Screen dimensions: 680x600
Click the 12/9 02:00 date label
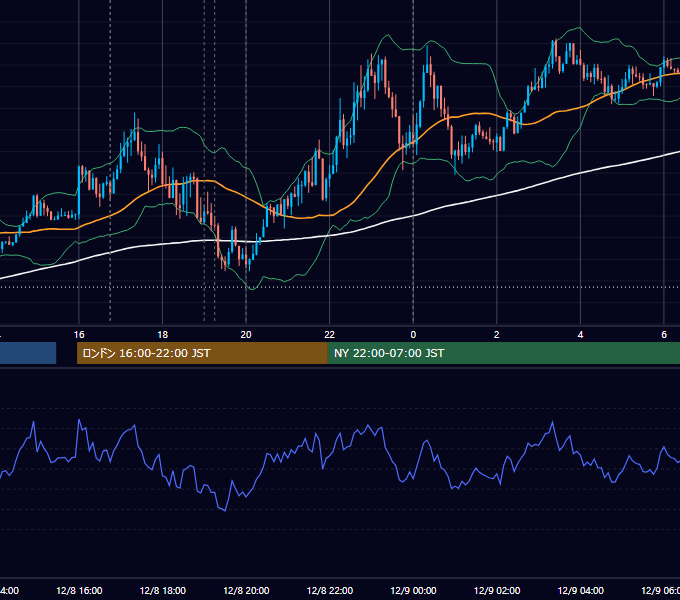[x=497, y=591]
